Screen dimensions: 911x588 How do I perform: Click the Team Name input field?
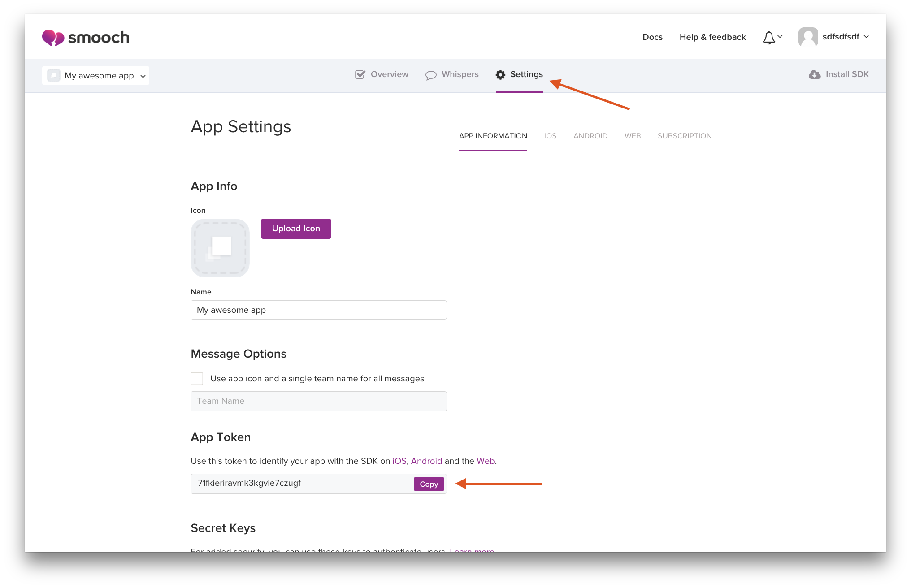pos(318,401)
